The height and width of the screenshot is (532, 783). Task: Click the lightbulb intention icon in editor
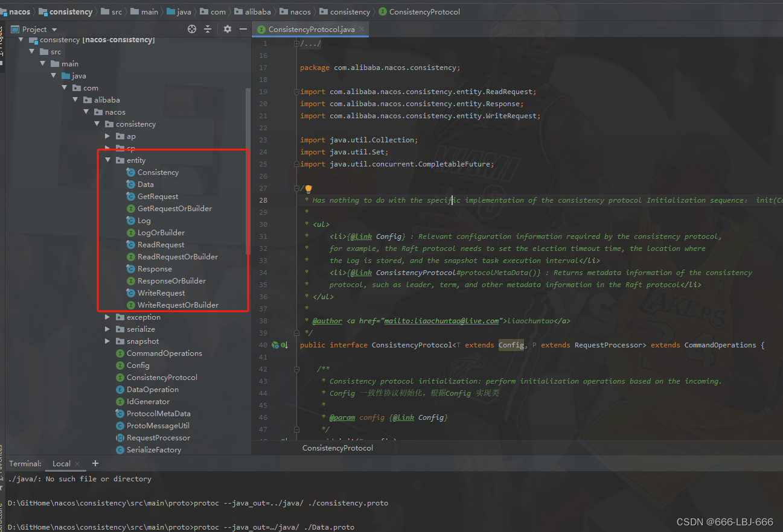[308, 189]
